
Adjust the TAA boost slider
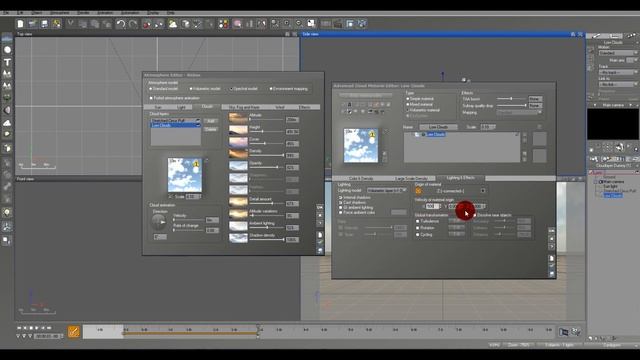[x=511, y=99]
